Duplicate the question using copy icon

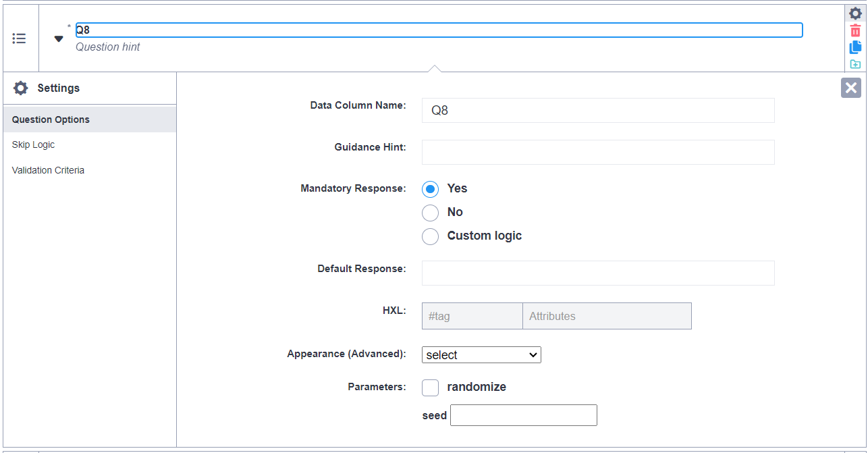(x=855, y=47)
